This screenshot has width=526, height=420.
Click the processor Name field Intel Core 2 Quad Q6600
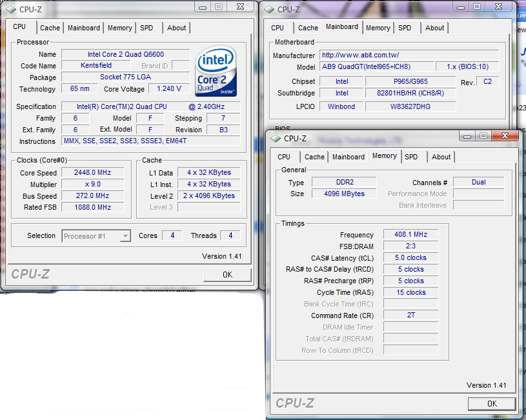pyautogui.click(x=125, y=54)
